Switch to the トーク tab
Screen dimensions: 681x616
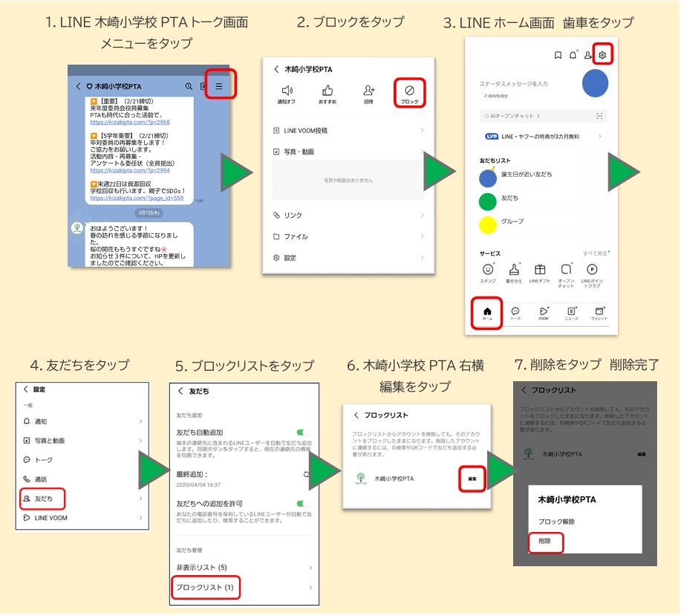pyautogui.click(x=515, y=314)
